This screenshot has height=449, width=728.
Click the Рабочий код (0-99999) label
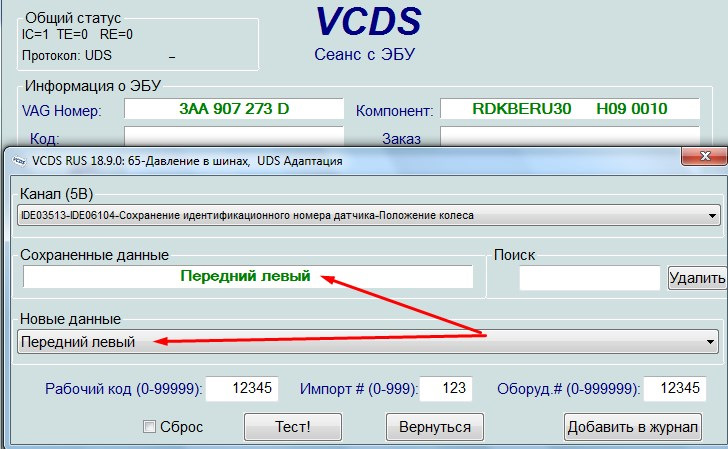[x=124, y=389]
